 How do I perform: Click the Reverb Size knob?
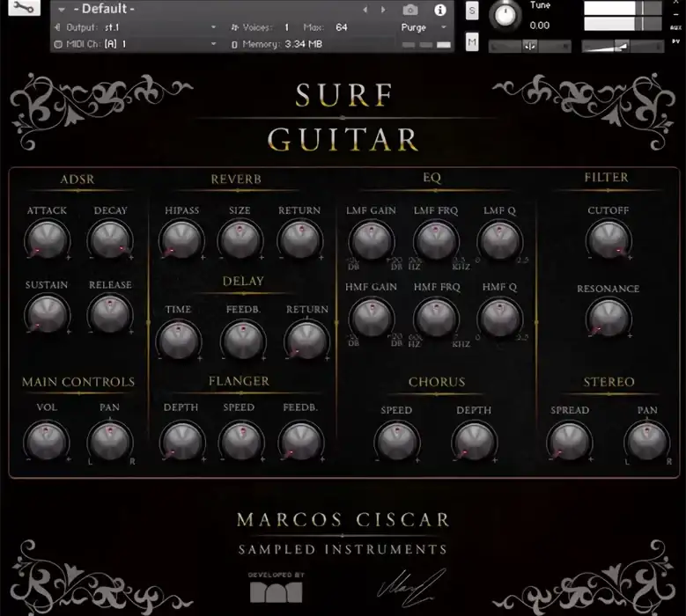tap(240, 240)
